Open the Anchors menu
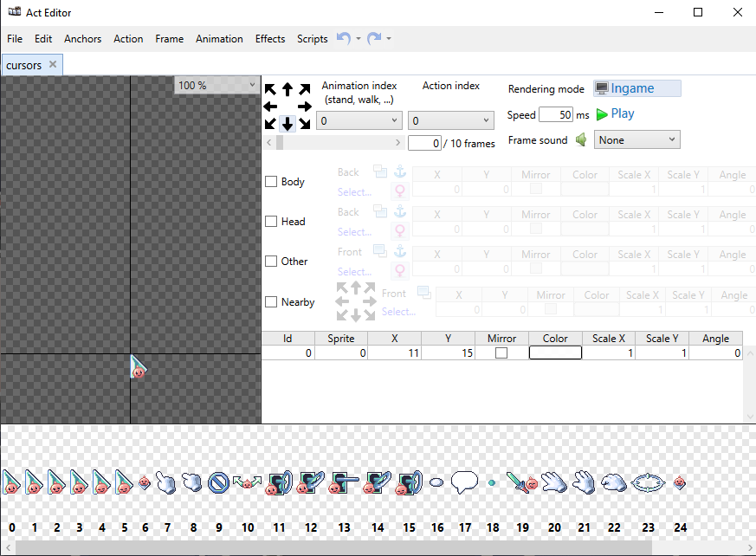The image size is (756, 556). coord(82,39)
